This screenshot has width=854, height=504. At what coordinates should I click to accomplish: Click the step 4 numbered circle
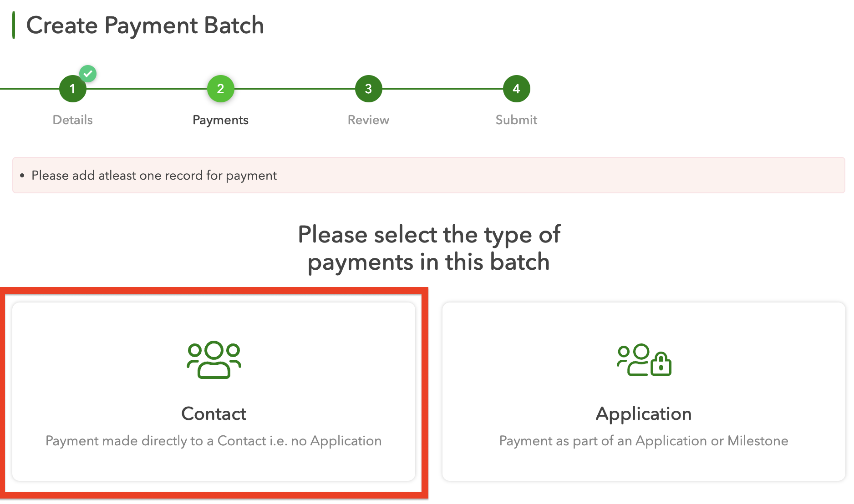pyautogui.click(x=516, y=89)
